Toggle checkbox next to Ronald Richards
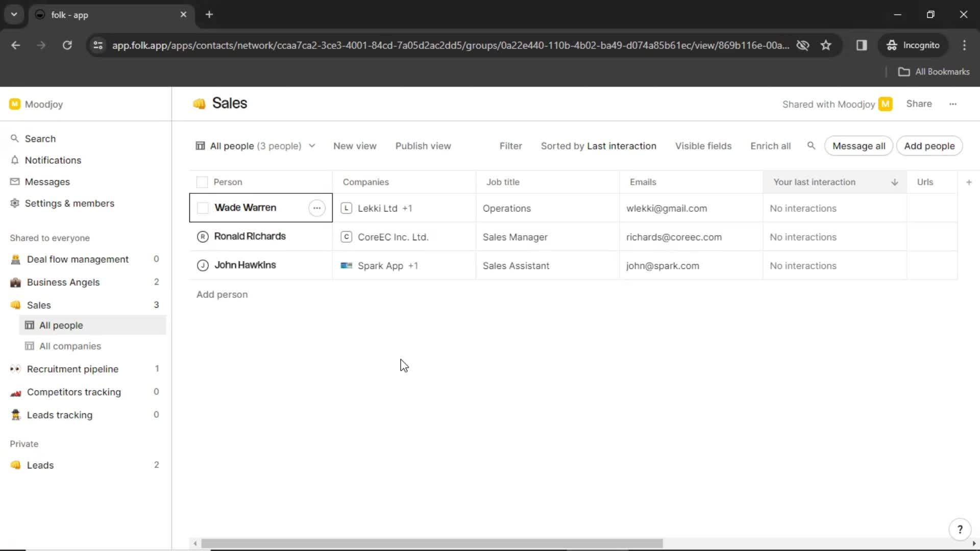This screenshot has width=980, height=551. pos(203,236)
